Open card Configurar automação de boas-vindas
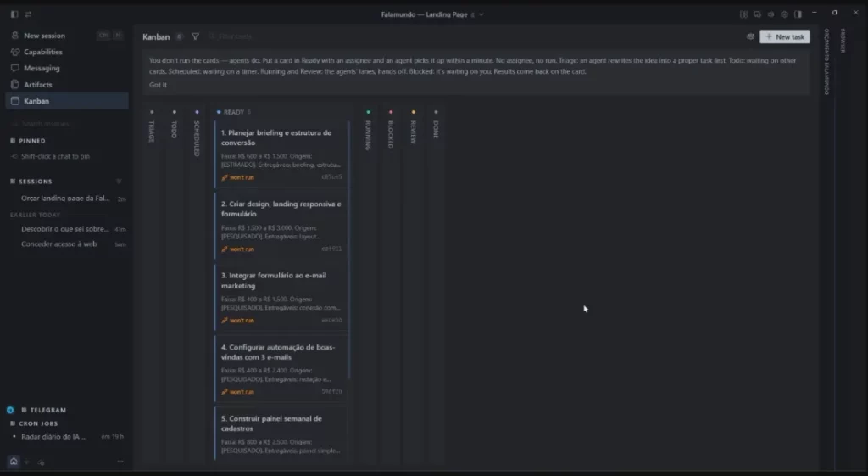This screenshot has width=868, height=476. coord(281,368)
